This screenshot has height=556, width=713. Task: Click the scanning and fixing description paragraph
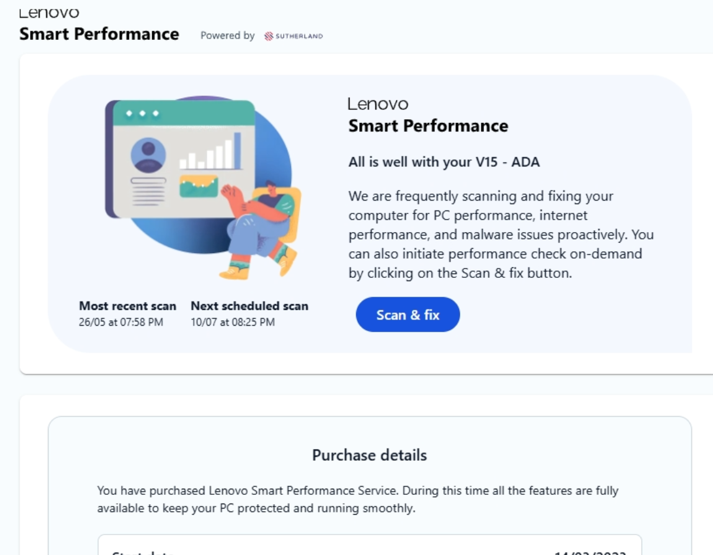[501, 235]
